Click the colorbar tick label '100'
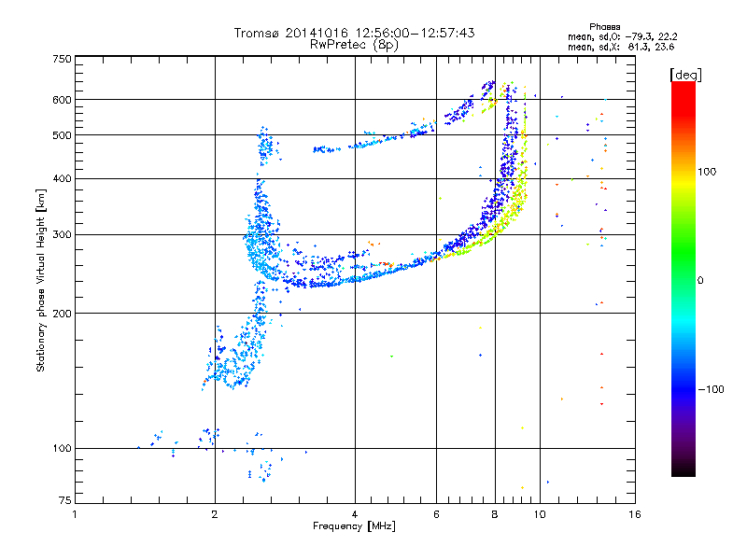Image resolution: width=747 pixels, height=560 pixels. click(707, 172)
